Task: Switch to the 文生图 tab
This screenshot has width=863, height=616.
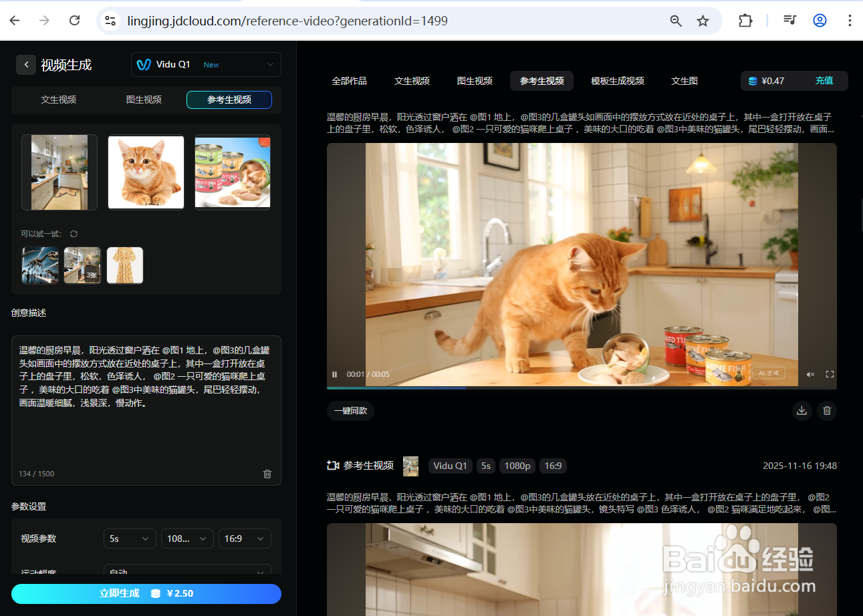Action: 684,80
